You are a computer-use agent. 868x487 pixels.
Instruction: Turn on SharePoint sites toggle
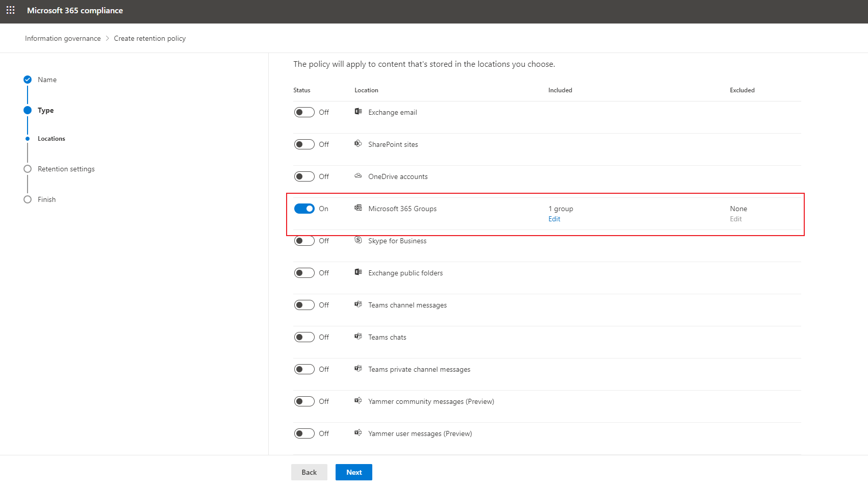pos(304,144)
